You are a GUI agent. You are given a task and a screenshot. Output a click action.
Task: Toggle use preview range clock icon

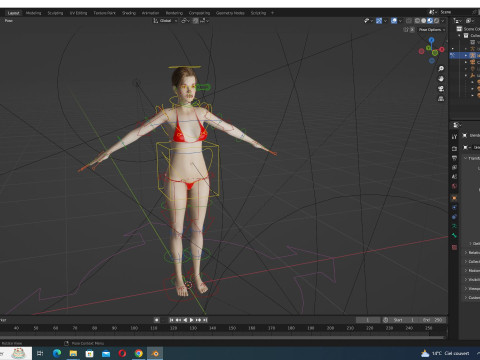[x=385, y=320]
